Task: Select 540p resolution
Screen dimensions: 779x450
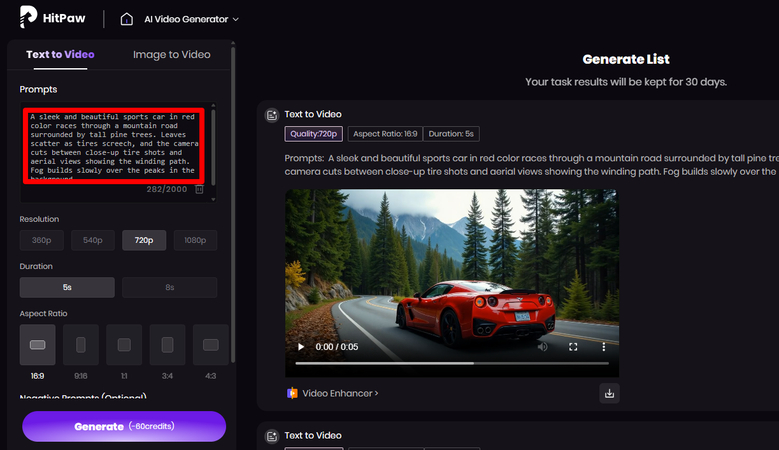Action: tap(93, 240)
